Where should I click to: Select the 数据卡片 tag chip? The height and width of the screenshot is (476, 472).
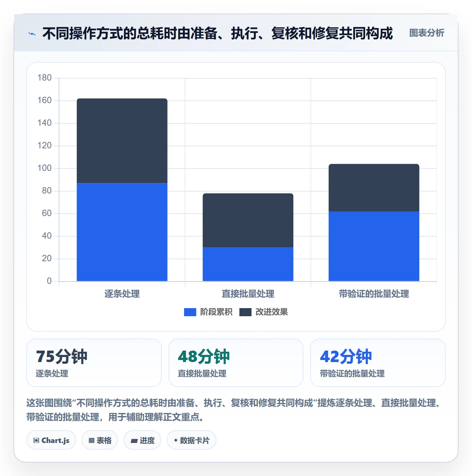[191, 440]
